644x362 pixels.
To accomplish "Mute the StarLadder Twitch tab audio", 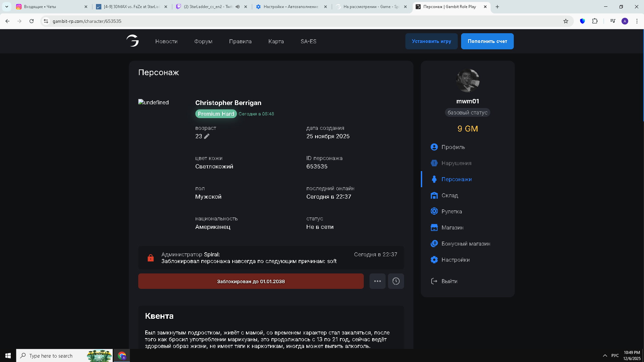I will pos(238,7).
